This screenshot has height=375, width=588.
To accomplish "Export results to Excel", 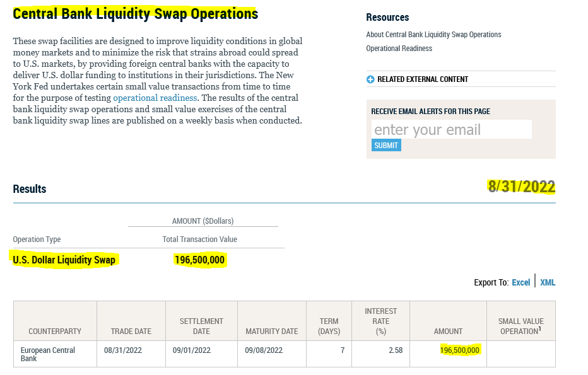I will pos(521,282).
